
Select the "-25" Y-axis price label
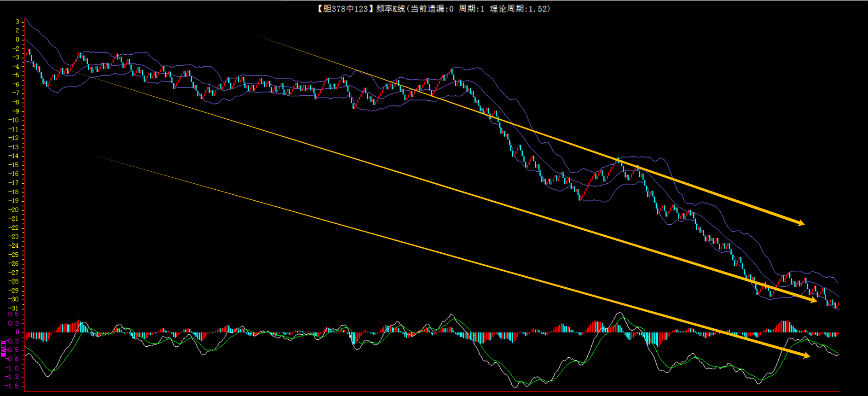tap(14, 255)
